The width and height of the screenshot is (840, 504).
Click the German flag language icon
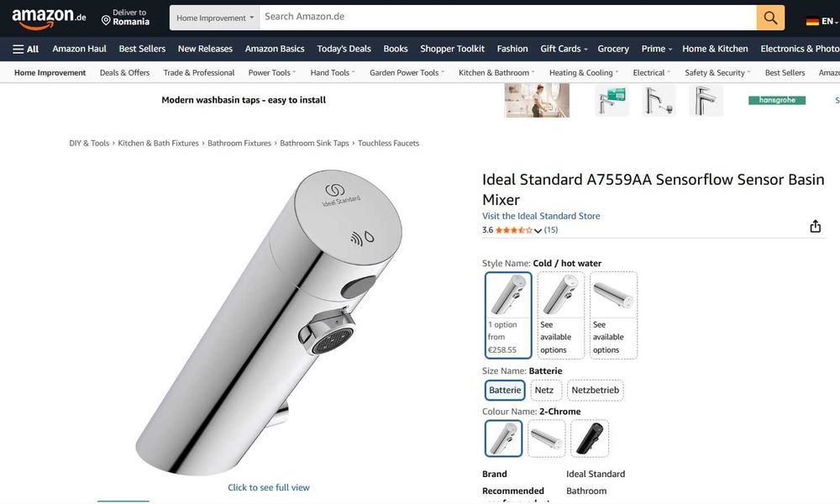(x=812, y=22)
